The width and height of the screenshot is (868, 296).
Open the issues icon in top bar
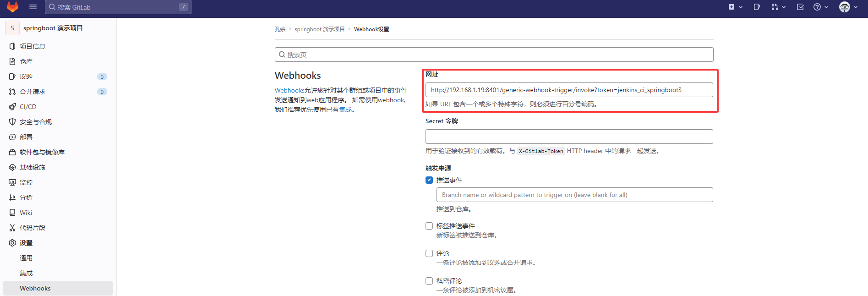pos(757,7)
